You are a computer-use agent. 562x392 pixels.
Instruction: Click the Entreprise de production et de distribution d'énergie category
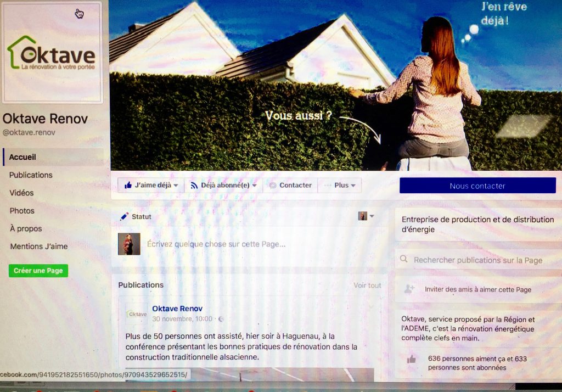[478, 225]
